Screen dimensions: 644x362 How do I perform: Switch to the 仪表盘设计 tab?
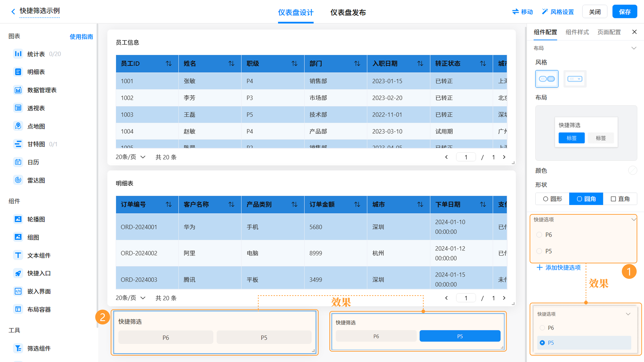pyautogui.click(x=296, y=13)
